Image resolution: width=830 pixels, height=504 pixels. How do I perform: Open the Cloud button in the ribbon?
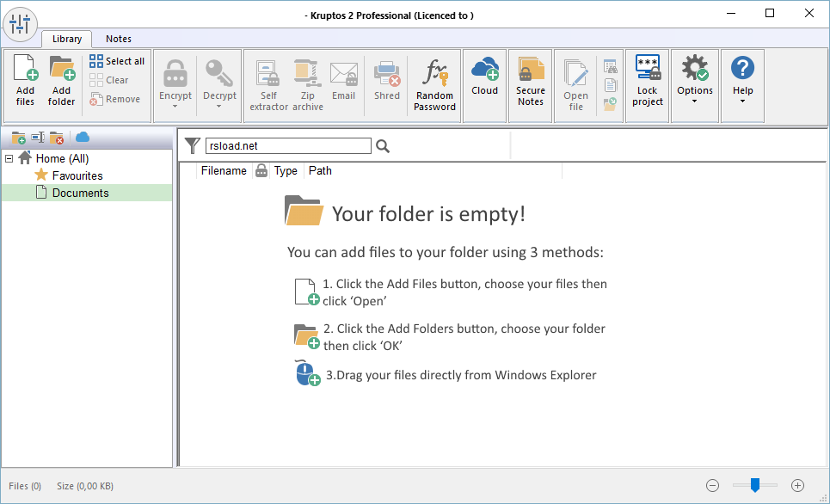click(485, 77)
